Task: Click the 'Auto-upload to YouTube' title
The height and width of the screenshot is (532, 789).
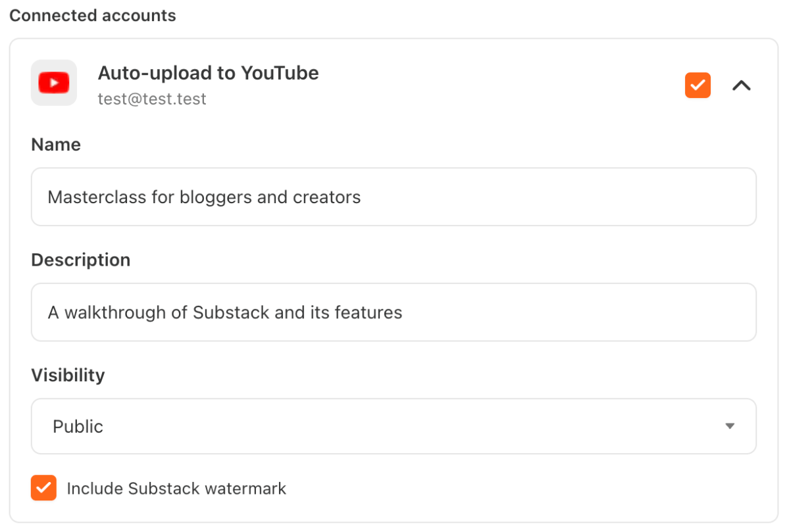Action: (208, 73)
